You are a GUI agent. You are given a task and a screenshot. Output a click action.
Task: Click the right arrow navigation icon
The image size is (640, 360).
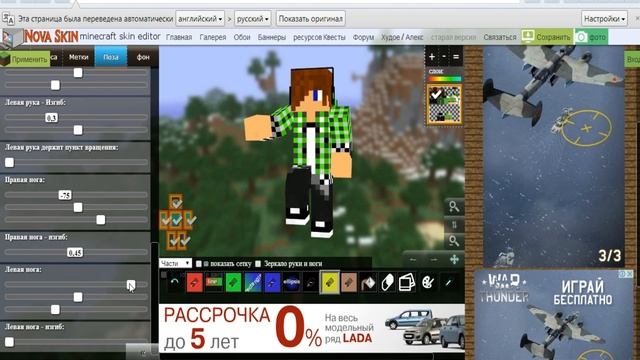[433, 260]
